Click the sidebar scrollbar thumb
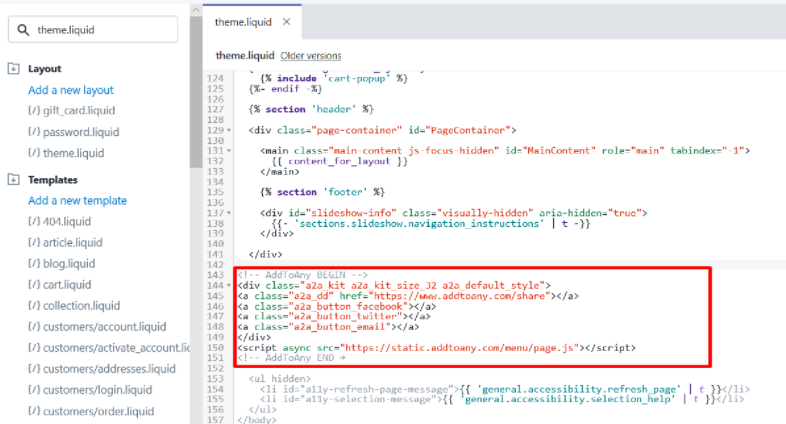 coord(196,91)
